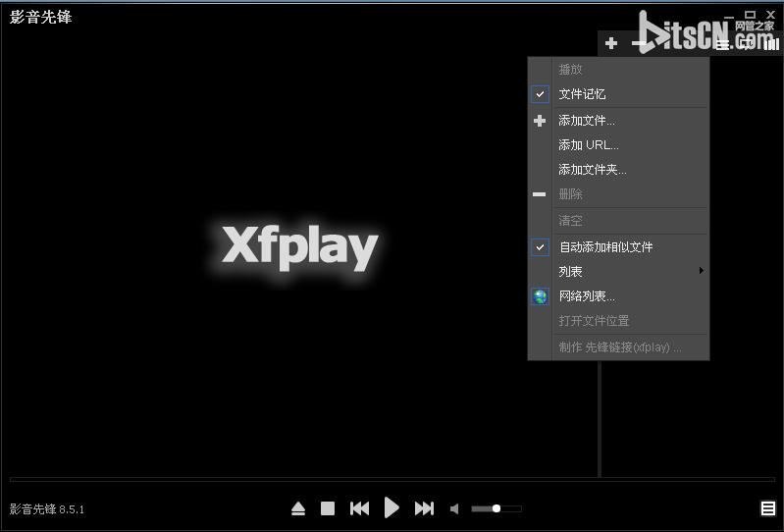
Task: Close the player window
Action: pos(770,15)
